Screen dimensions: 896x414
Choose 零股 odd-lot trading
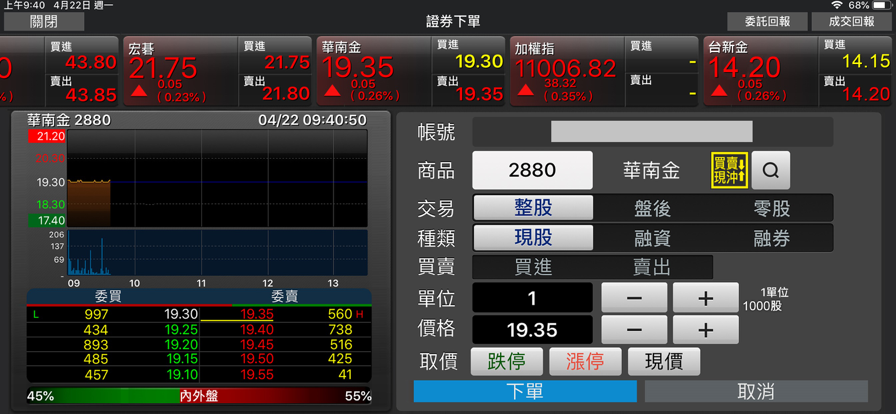tap(772, 208)
